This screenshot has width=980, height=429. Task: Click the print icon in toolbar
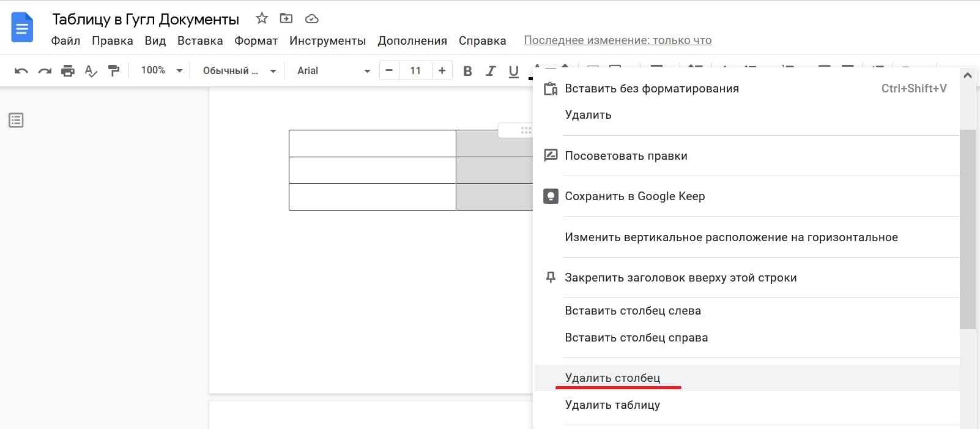pos(68,71)
